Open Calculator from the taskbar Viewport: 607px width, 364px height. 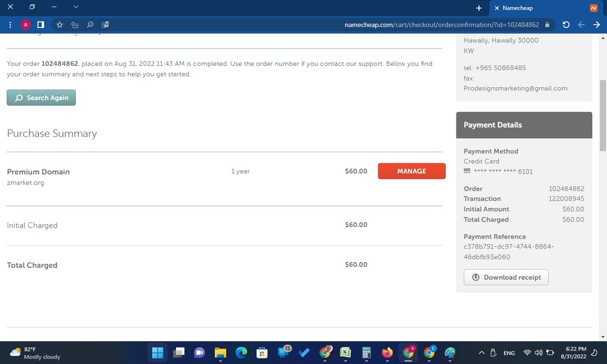(366, 353)
